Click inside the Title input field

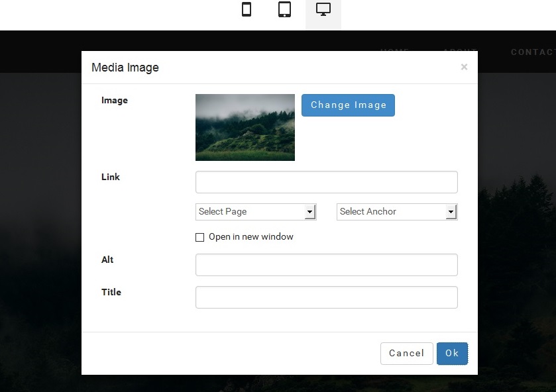tap(326, 297)
